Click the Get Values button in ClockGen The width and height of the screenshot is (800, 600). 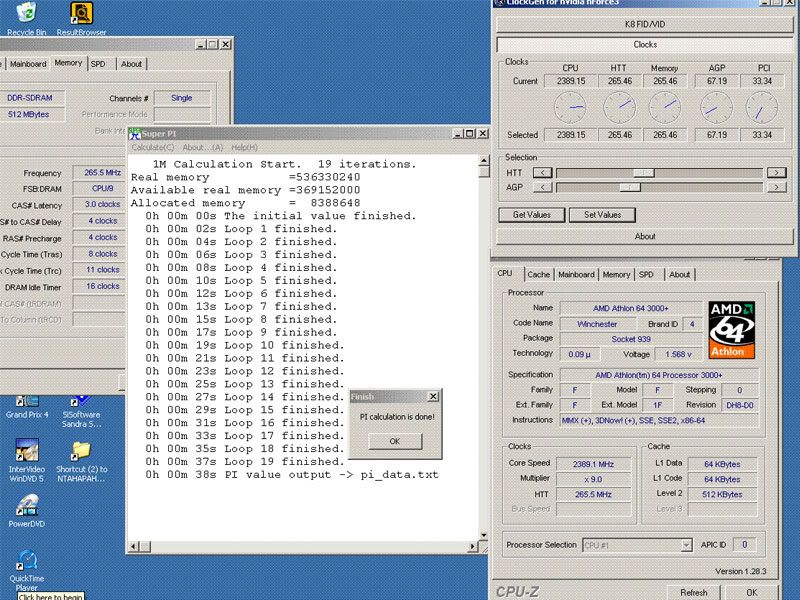click(x=531, y=214)
